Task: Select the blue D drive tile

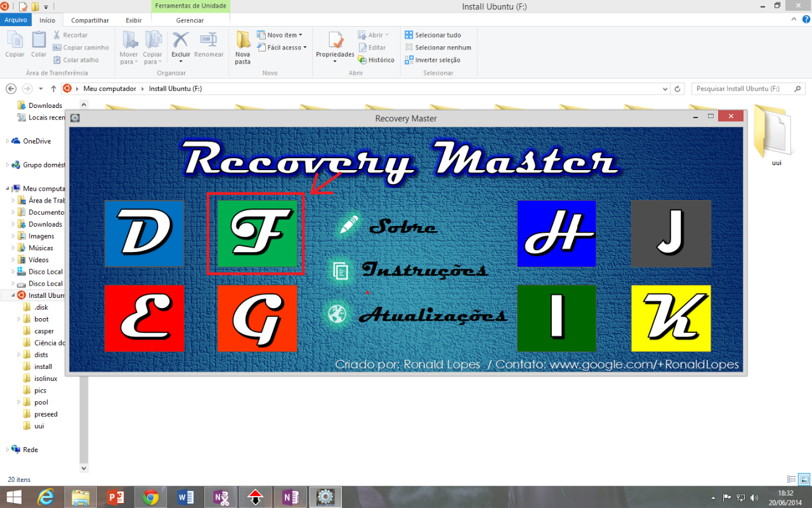Action: [x=144, y=234]
